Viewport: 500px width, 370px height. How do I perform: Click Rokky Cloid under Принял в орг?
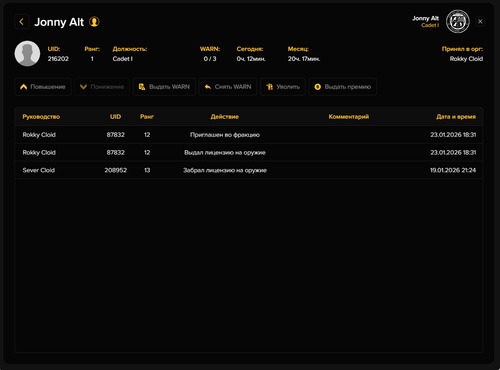466,59
